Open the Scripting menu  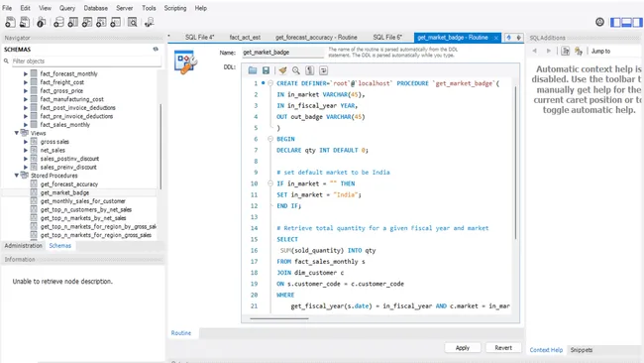tap(175, 8)
